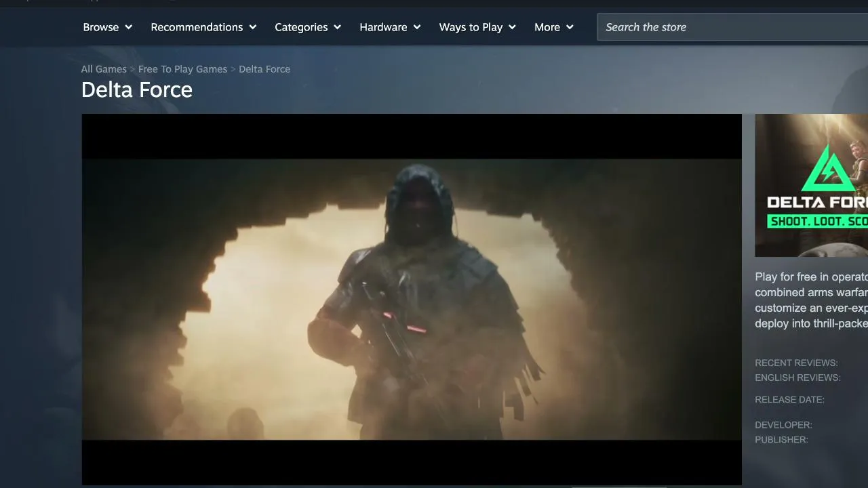Select the Delta Force page title
Viewport: 868px width, 488px height.
(137, 89)
